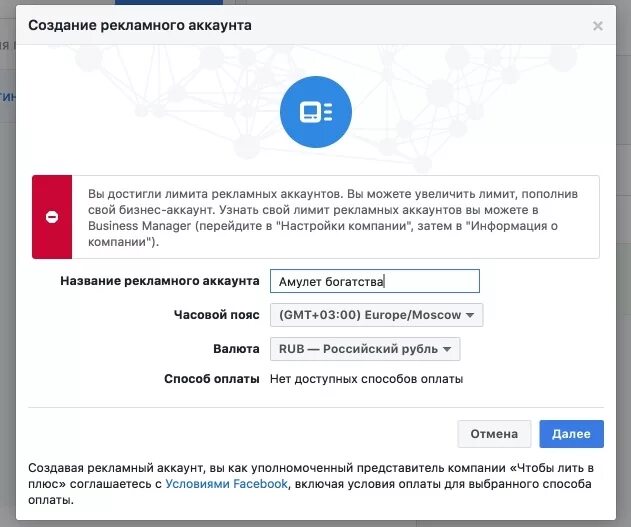Click the white minus icon on red error banner
This screenshot has width=631, height=527.
click(x=52, y=217)
